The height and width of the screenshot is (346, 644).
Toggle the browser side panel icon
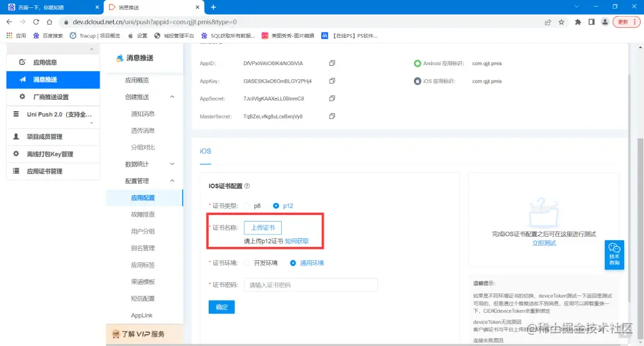coord(591,22)
